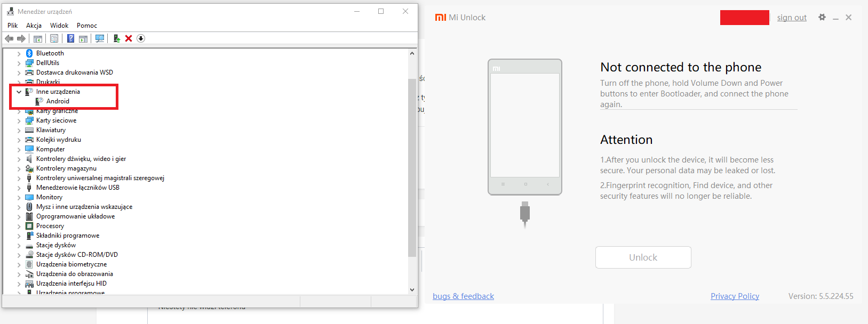Image resolution: width=868 pixels, height=324 pixels.
Task: Expand the Karty sieciowe node
Action: (19, 120)
